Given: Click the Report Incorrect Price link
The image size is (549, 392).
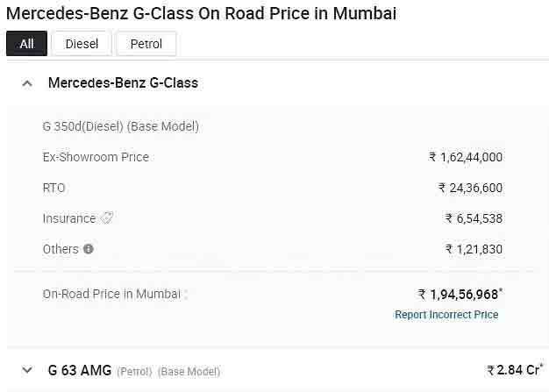Looking at the screenshot, I should pos(446,315).
